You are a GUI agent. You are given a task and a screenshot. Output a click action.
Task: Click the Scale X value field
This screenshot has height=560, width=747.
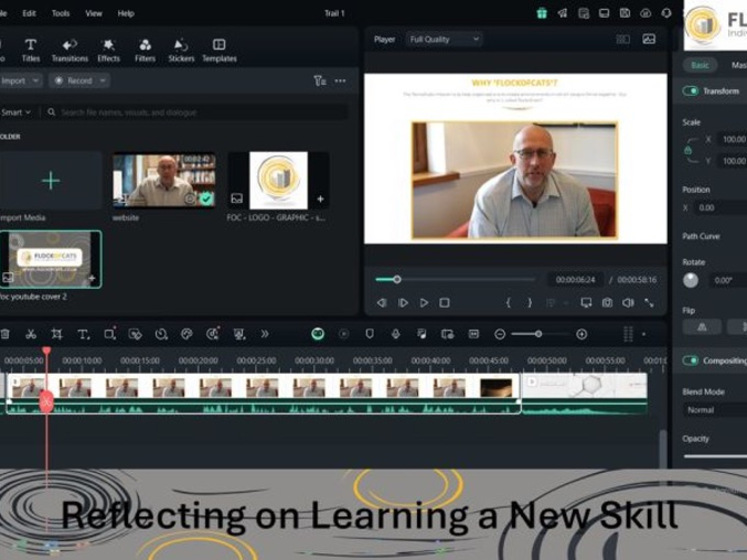(x=732, y=139)
